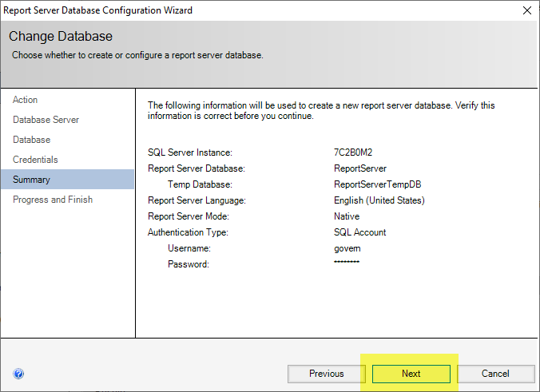Viewport: 540px width, 392px height.
Task: Click the Change Database heading
Action: coord(61,37)
